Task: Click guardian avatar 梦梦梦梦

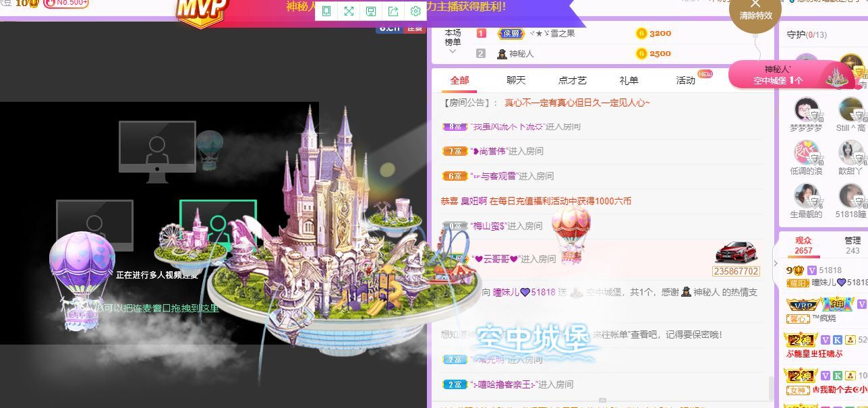Action: (x=806, y=109)
